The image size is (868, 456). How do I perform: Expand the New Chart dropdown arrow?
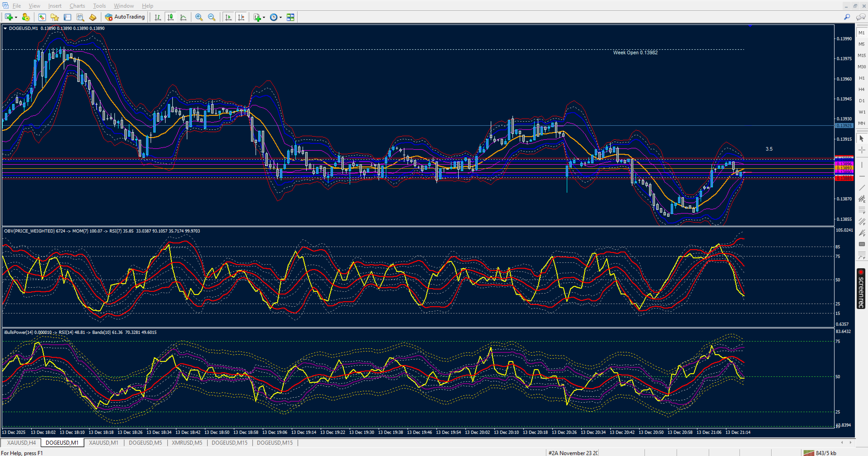tap(16, 17)
